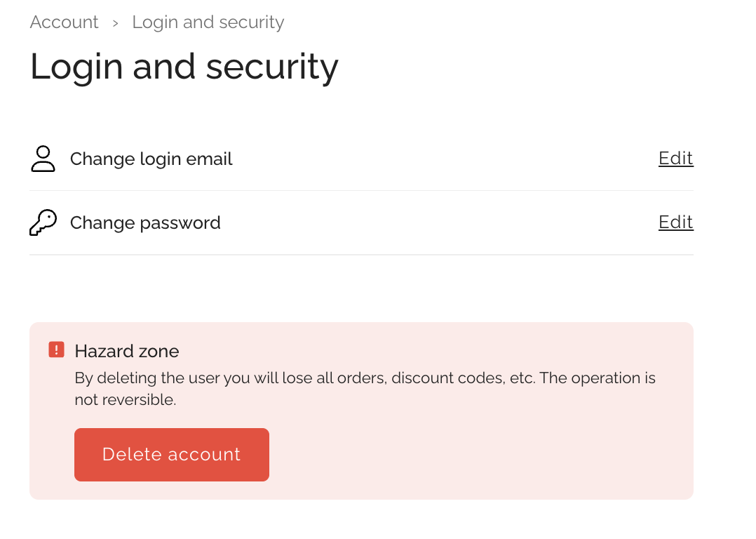Click the red exclamation warning icon
The height and width of the screenshot is (539, 756).
[57, 350]
